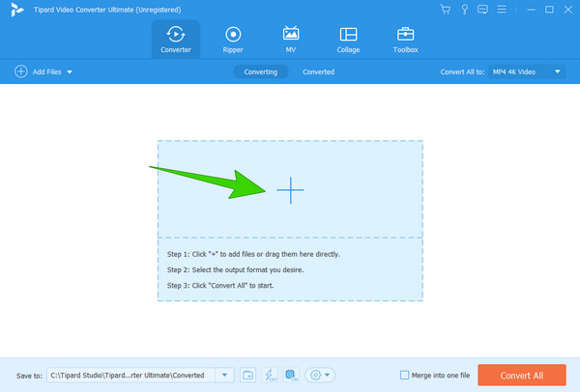Switch to the Converted tab
Screen dimensions: 580x392
point(318,71)
